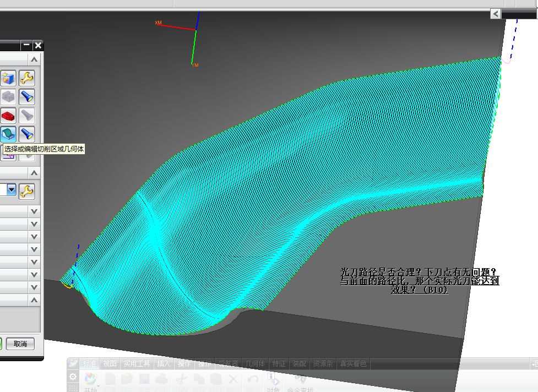This screenshot has width=538, height=392.
Task: Select the 导航器 toolbar tab
Action: (x=228, y=363)
